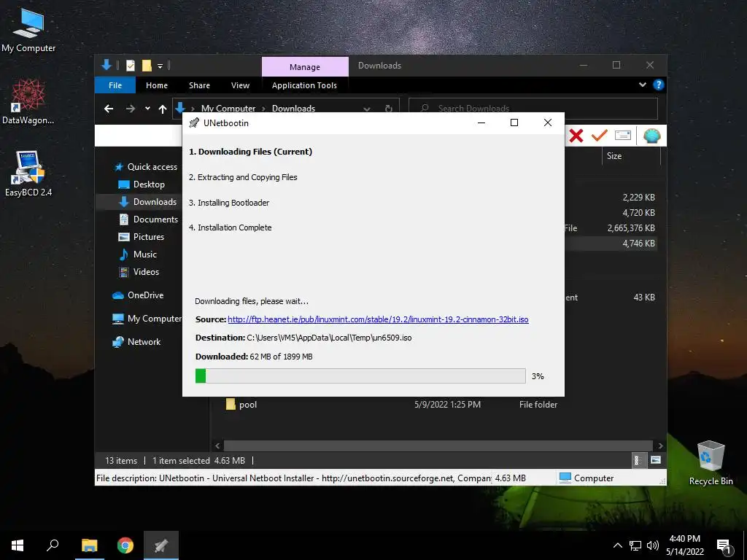Switch to the View ribbon tab
Image resolution: width=747 pixels, height=560 pixels.
point(240,85)
